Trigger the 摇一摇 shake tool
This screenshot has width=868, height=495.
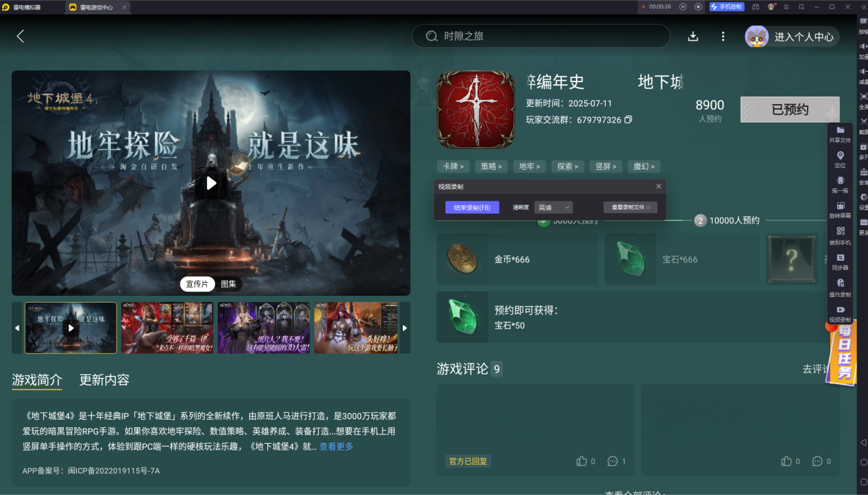tap(840, 186)
